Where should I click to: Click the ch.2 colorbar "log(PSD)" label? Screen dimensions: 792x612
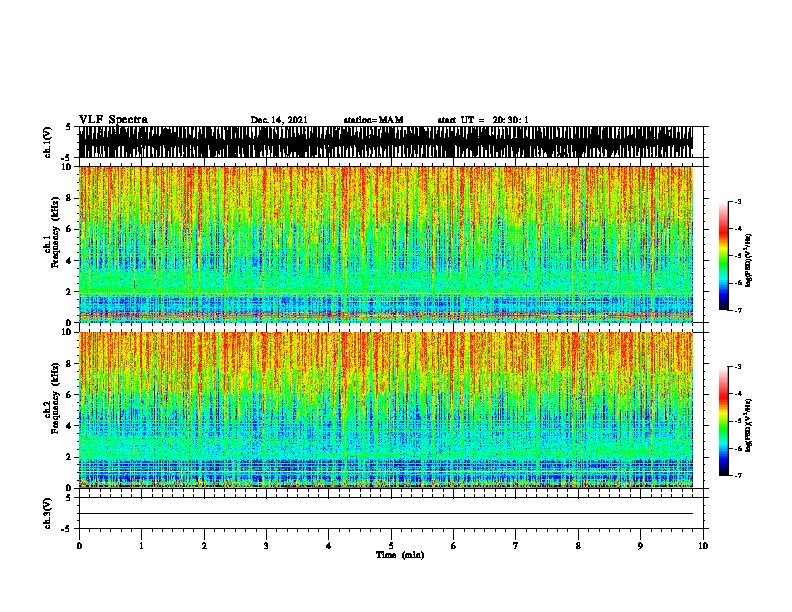pyautogui.click(x=749, y=425)
